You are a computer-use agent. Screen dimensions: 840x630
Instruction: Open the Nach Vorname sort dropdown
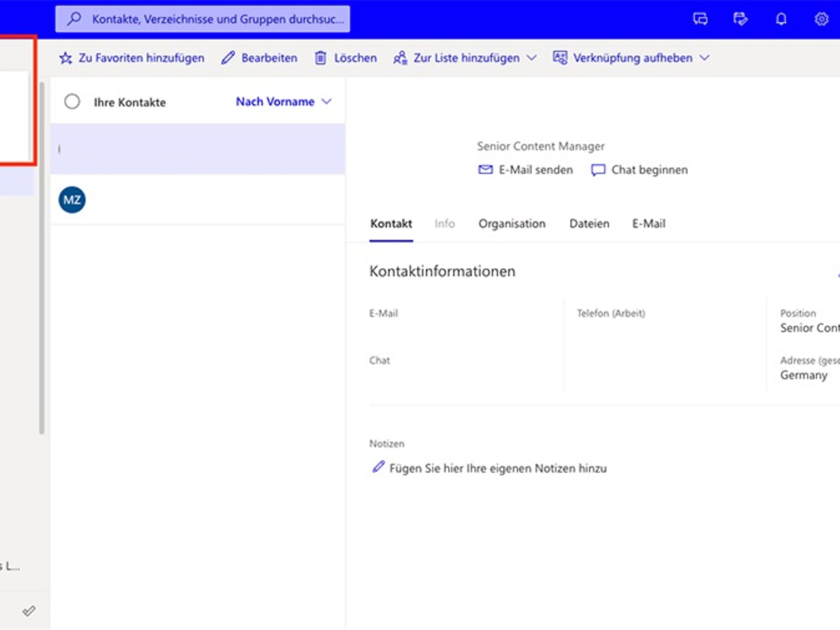pos(284,101)
